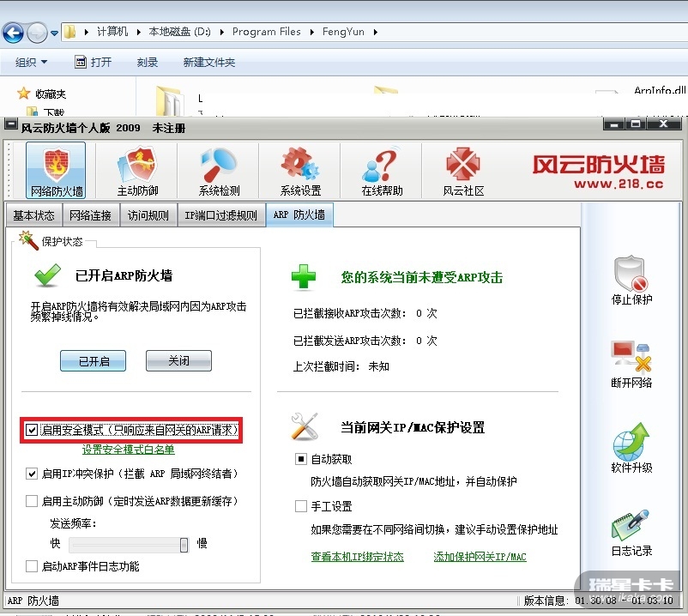Click the Explorer forward arrow button
This screenshot has height=616, width=688.
(37, 33)
